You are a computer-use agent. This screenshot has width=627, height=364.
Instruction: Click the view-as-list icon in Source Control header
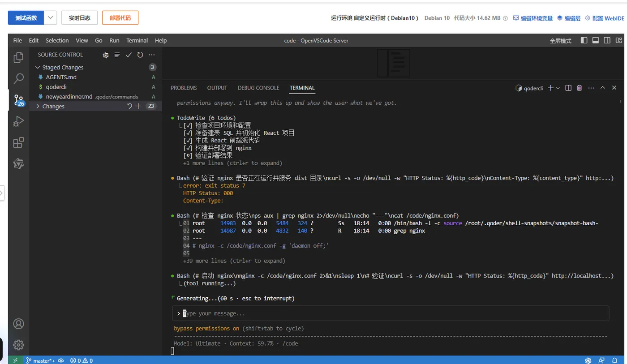[117, 55]
